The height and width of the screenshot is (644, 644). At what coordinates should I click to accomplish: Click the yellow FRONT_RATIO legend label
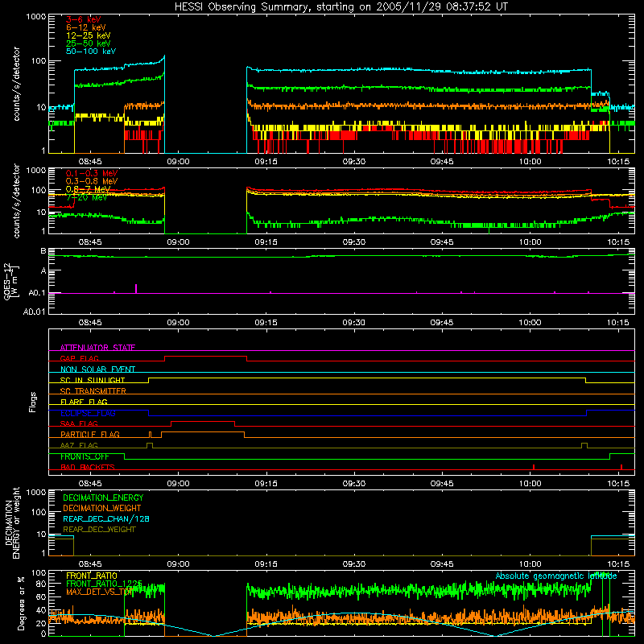tap(92, 576)
